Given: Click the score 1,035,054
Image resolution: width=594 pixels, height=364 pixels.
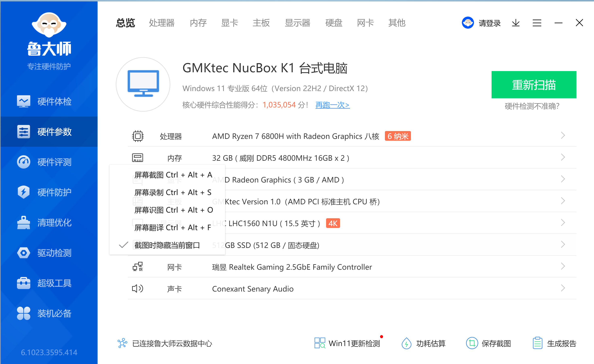Looking at the screenshot, I should click(279, 105).
